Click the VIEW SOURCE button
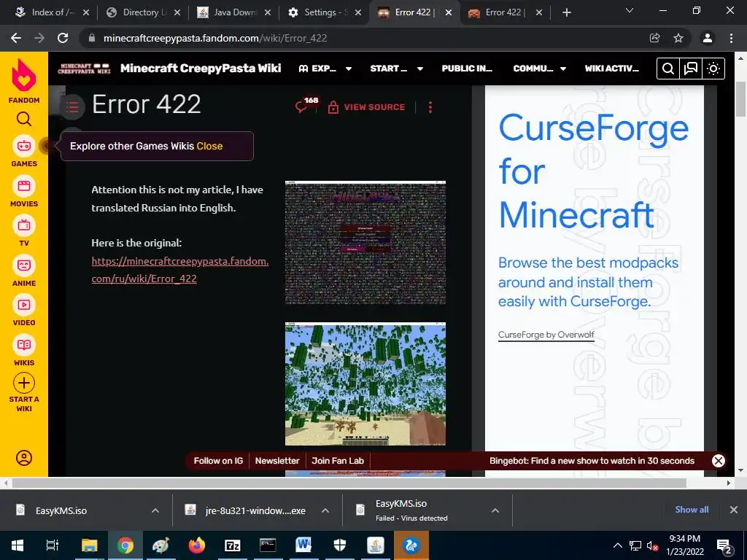Viewport: 747px width, 560px height. tap(366, 107)
